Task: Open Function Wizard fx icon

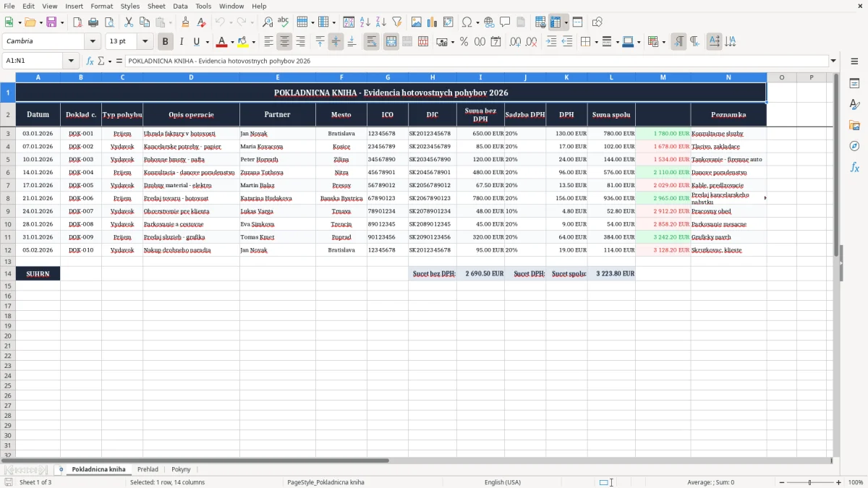Action: tap(90, 61)
